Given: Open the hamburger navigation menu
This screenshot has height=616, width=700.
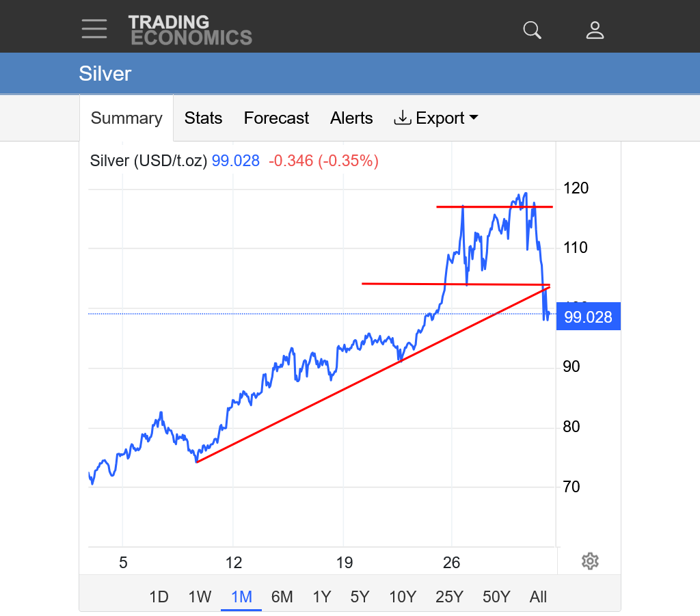Looking at the screenshot, I should pyautogui.click(x=94, y=29).
